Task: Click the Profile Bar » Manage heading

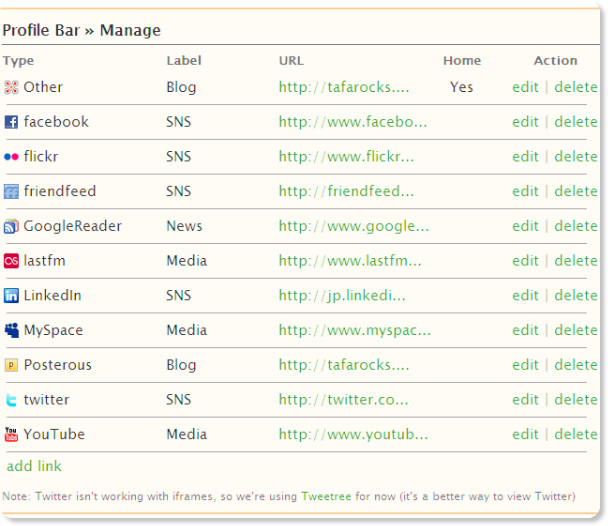Action: (81, 31)
